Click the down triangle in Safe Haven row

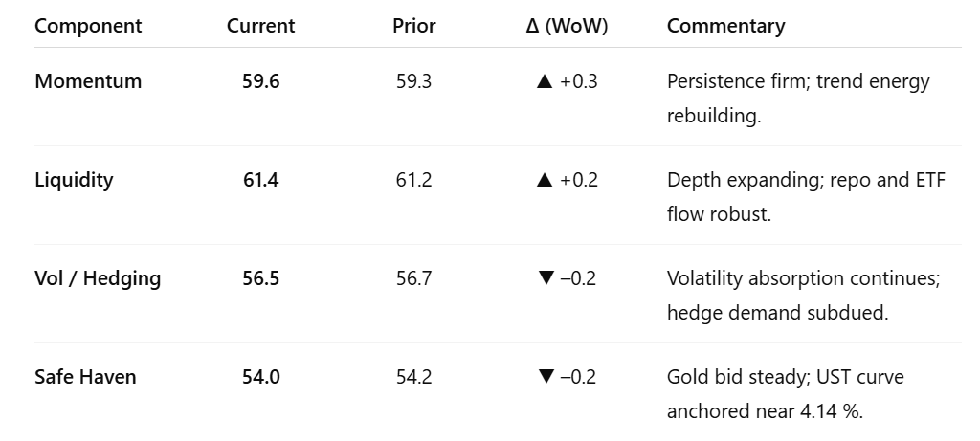coord(546,377)
